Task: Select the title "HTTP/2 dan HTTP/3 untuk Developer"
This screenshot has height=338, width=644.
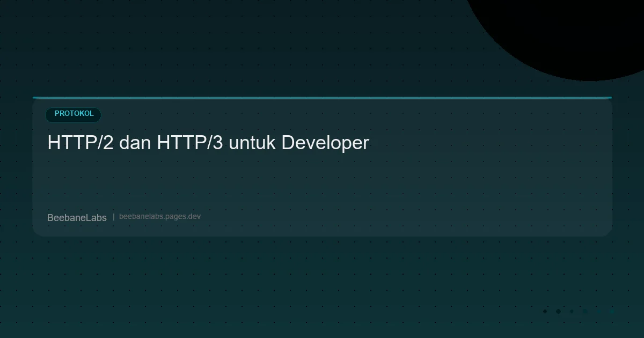Action: [x=208, y=143]
